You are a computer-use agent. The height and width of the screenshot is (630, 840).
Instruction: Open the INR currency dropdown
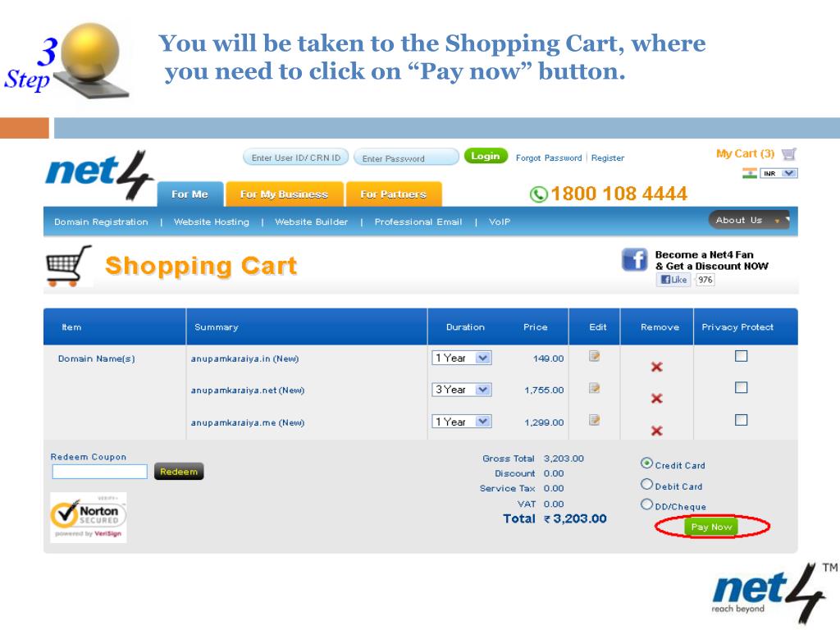pyautogui.click(x=778, y=173)
